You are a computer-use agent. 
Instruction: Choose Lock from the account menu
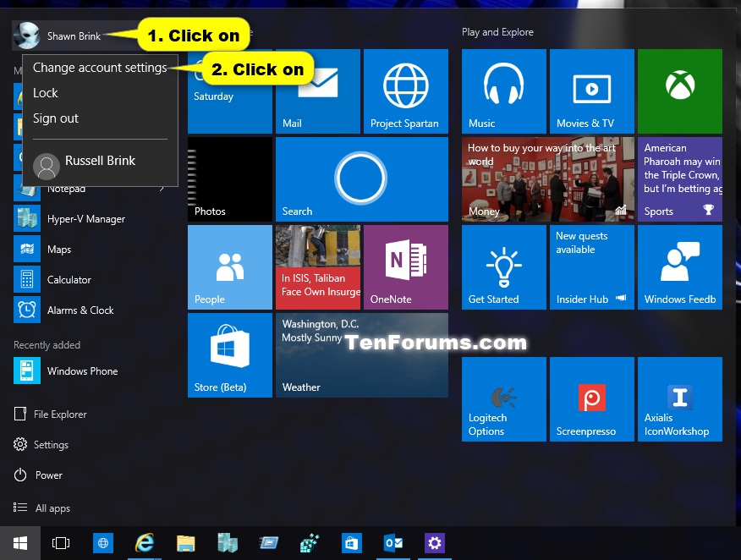(x=46, y=93)
